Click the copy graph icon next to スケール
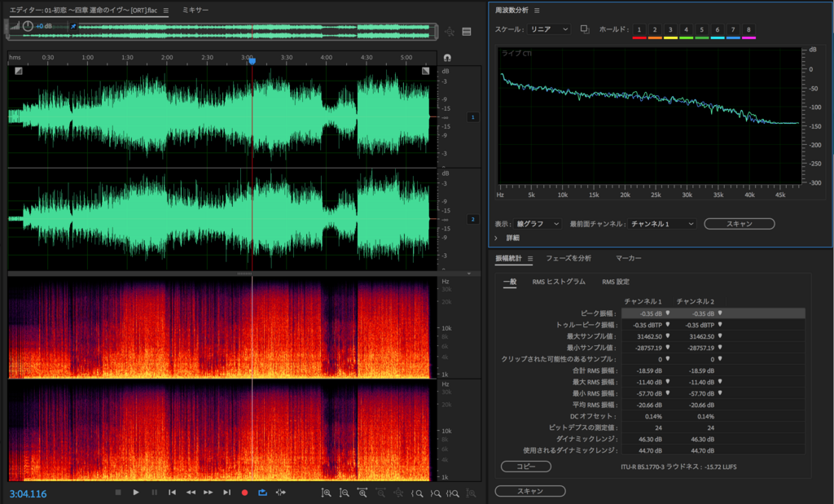This screenshot has height=504, width=834. (x=585, y=29)
